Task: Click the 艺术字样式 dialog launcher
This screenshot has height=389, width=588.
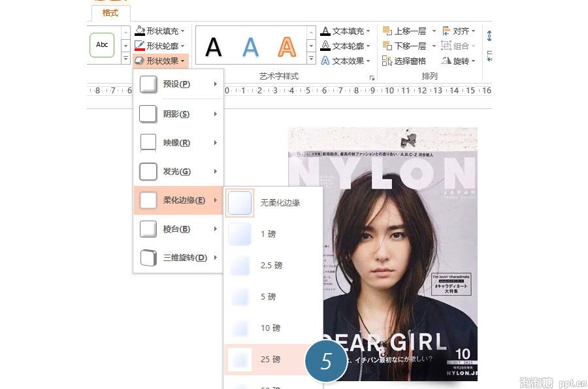Action: pos(372,76)
